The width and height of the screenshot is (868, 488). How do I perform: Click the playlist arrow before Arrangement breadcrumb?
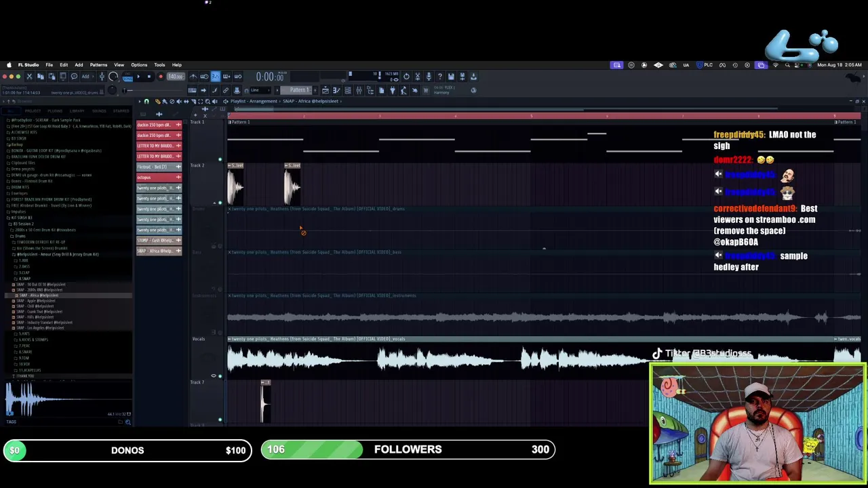(x=225, y=102)
